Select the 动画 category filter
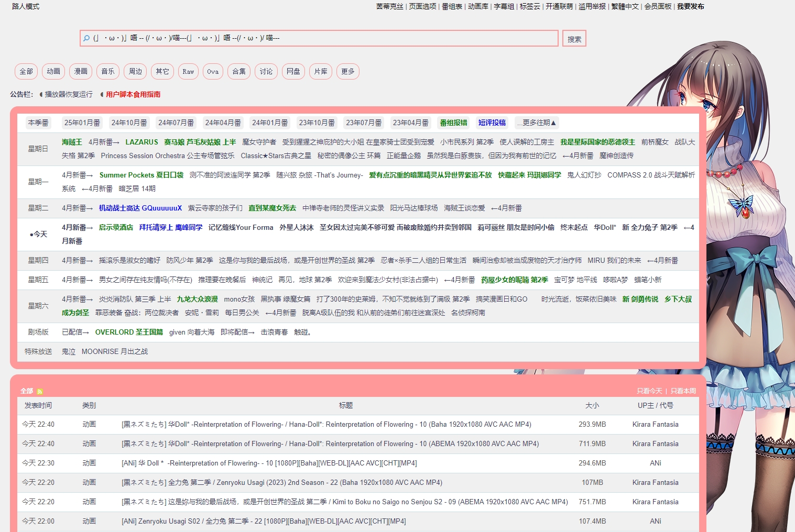 click(53, 72)
